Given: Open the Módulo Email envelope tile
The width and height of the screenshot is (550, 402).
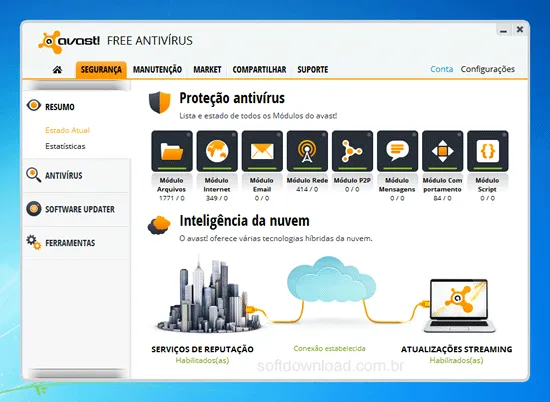Looking at the screenshot, I should (x=262, y=151).
